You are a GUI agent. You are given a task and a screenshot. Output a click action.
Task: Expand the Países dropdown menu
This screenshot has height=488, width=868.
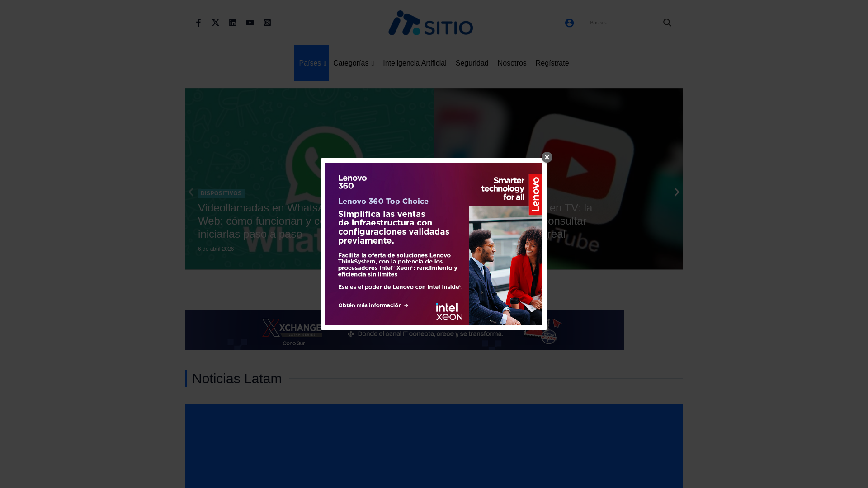click(312, 63)
